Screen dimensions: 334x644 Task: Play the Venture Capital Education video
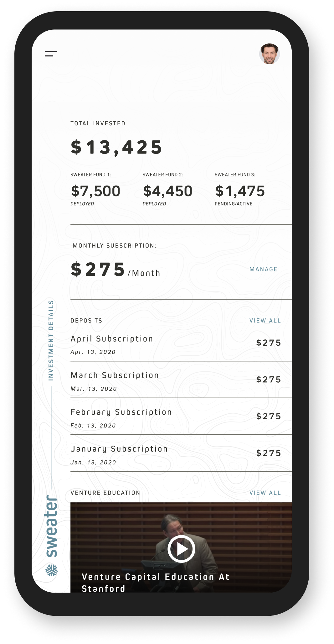[181, 549]
